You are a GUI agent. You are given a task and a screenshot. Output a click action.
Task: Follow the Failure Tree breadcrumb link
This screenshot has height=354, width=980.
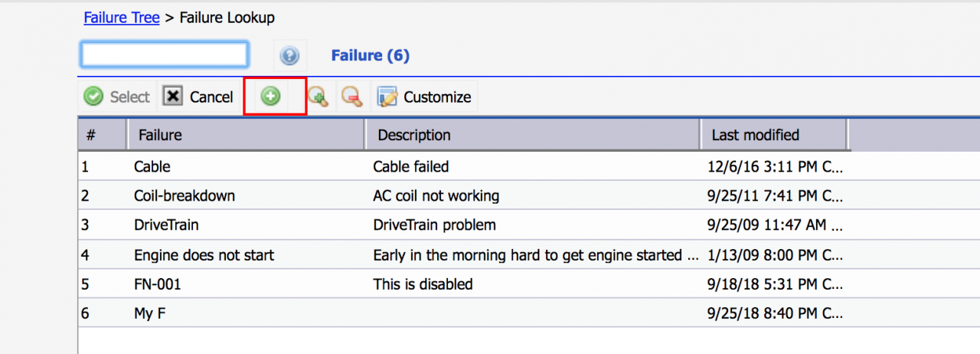tap(122, 17)
